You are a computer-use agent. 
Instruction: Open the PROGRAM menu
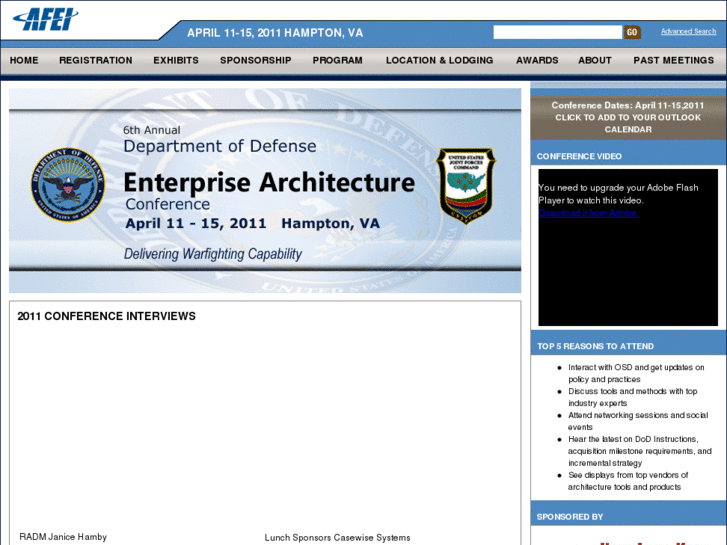tap(337, 60)
